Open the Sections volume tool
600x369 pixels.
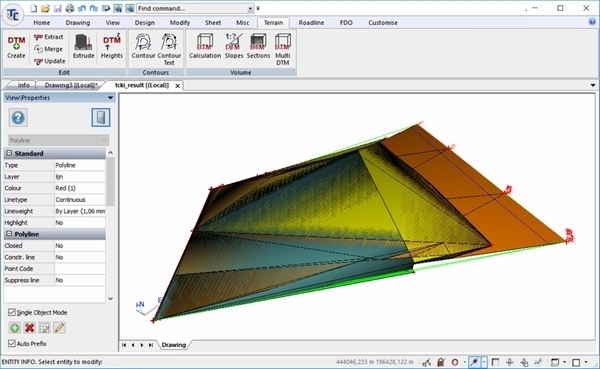click(258, 47)
